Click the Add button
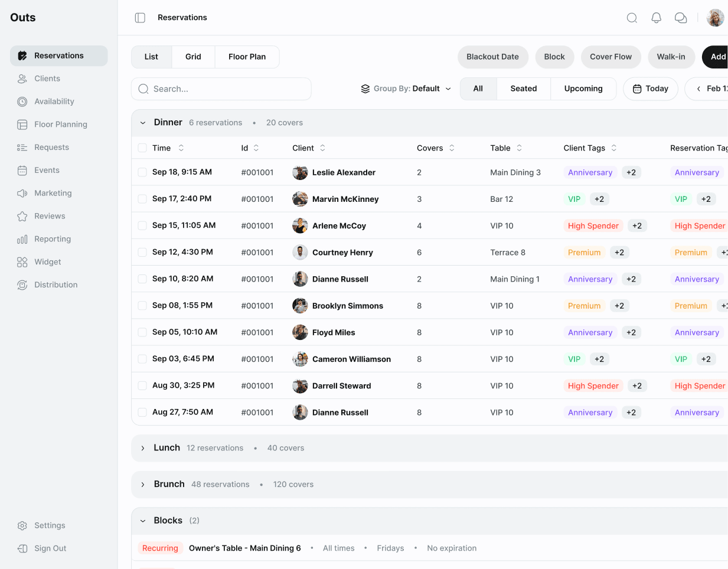The width and height of the screenshot is (728, 569). click(x=716, y=57)
